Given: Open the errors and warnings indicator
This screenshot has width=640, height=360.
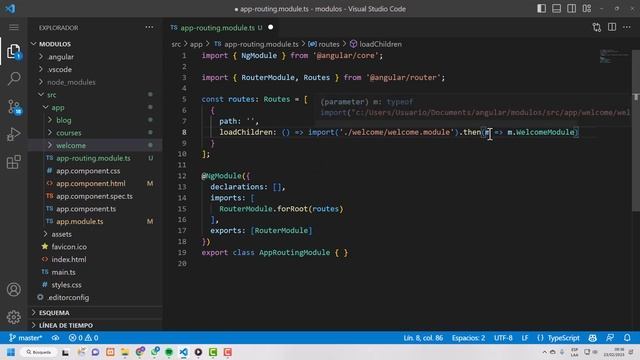Looking at the screenshot, I should coord(84,338).
